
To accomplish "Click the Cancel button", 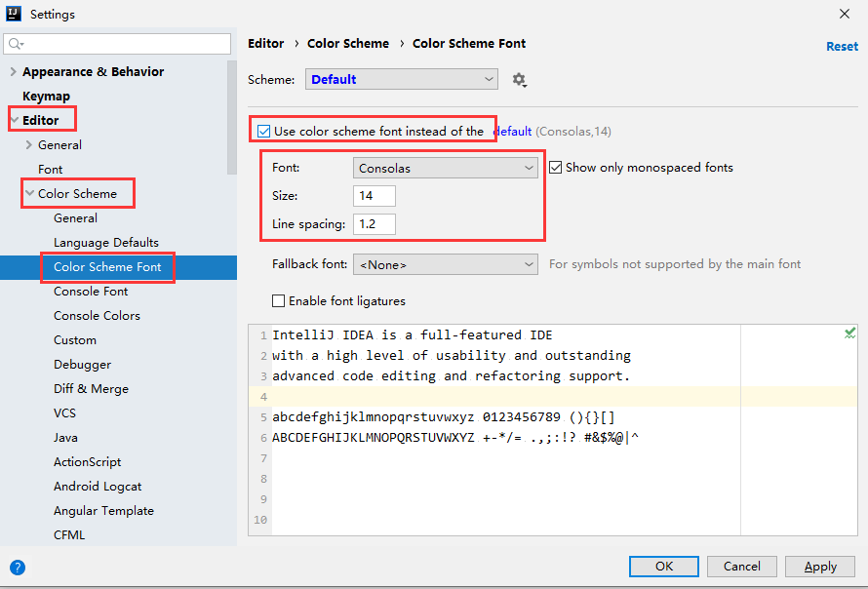I will pyautogui.click(x=742, y=567).
